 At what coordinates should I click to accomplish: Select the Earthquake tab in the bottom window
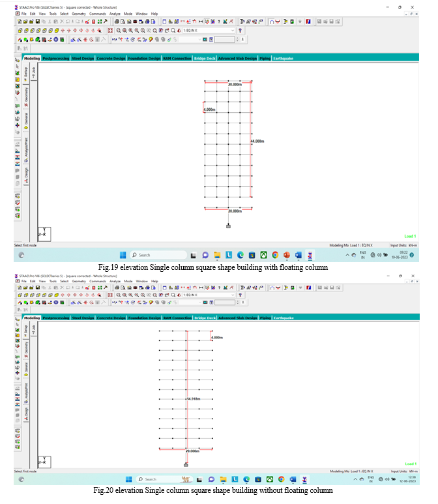coord(284,318)
